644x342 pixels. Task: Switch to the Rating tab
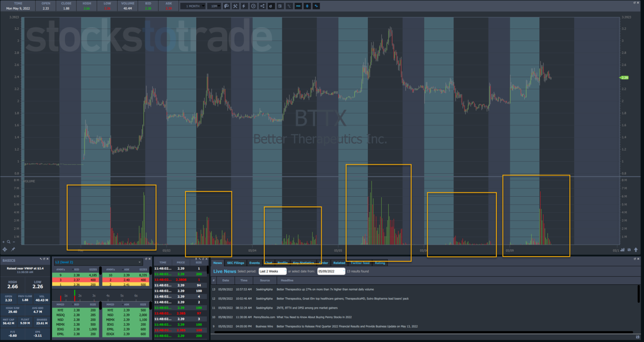(380, 263)
